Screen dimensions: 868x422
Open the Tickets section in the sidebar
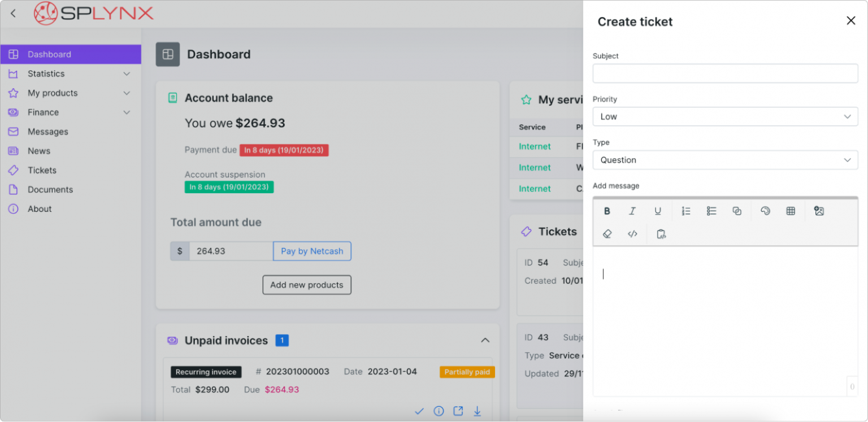point(42,170)
